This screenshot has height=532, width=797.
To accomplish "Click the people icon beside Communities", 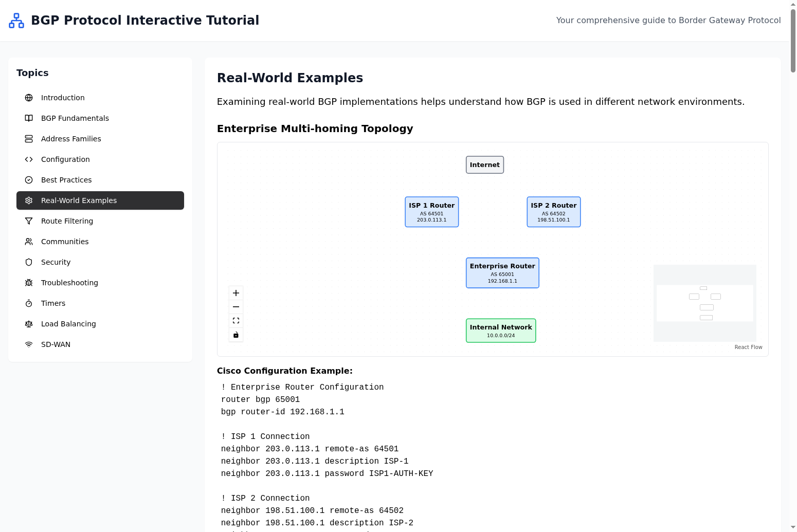I will point(29,242).
